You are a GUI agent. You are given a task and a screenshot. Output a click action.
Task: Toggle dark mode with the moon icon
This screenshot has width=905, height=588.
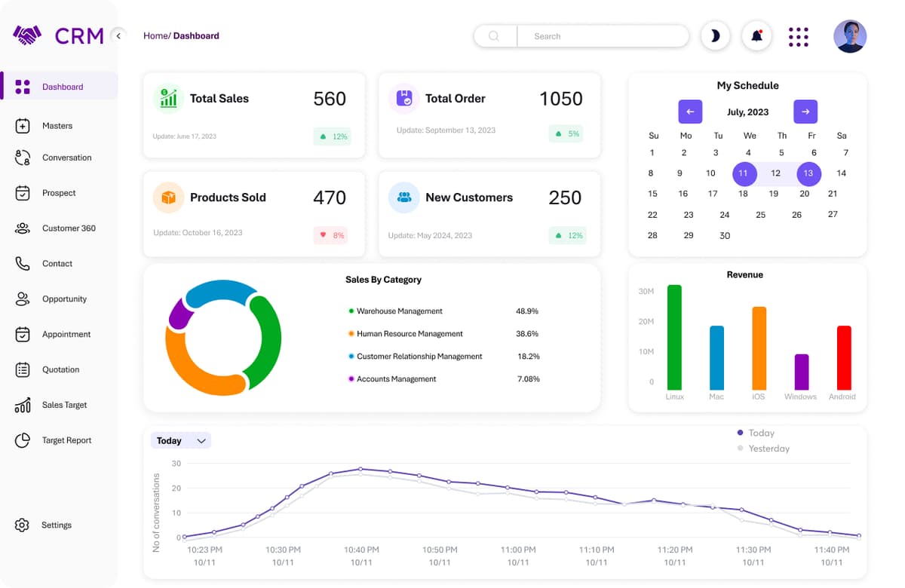pos(715,35)
